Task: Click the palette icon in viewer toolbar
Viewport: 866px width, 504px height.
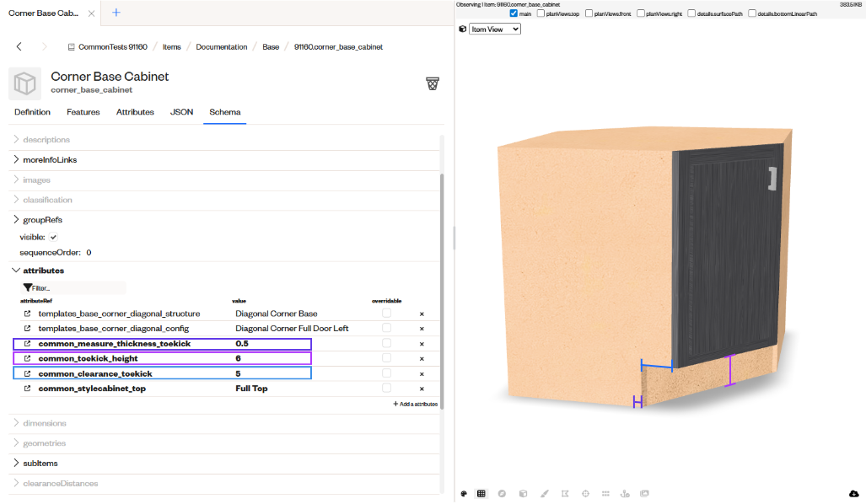Action: [464, 494]
